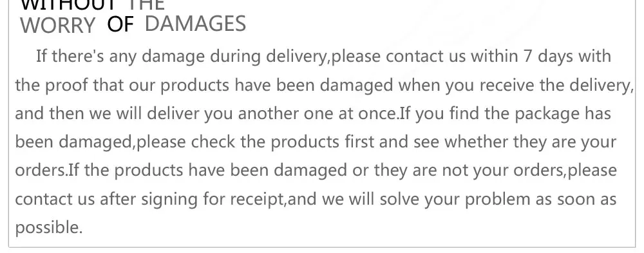This screenshot has width=644, height=253.
Task: Click the phrase "signing for receipt"
Action: point(213,199)
